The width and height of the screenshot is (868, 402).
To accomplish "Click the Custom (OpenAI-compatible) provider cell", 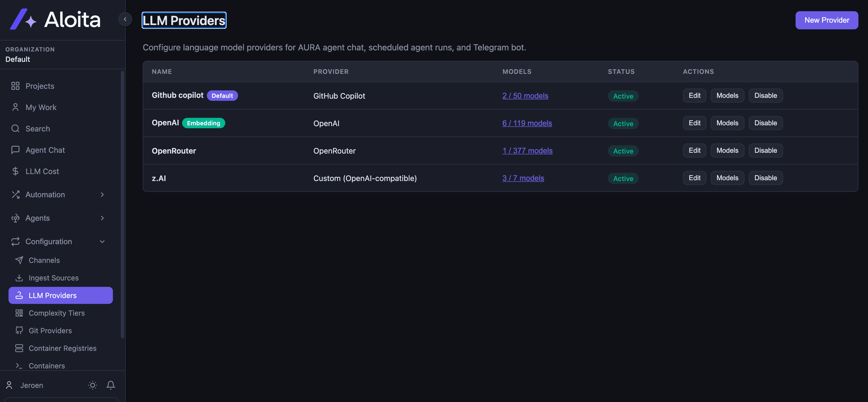I will point(365,178).
